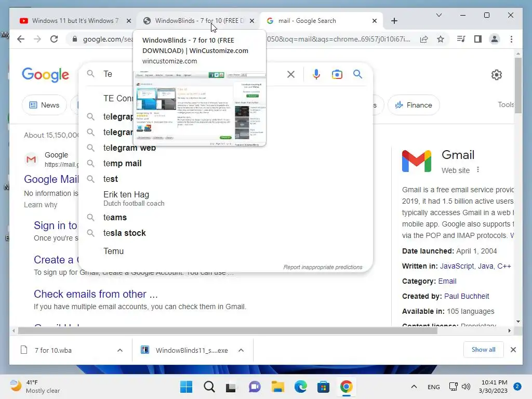The width and height of the screenshot is (532, 399).
Task: Show hidden system tray icons
Action: point(414,387)
